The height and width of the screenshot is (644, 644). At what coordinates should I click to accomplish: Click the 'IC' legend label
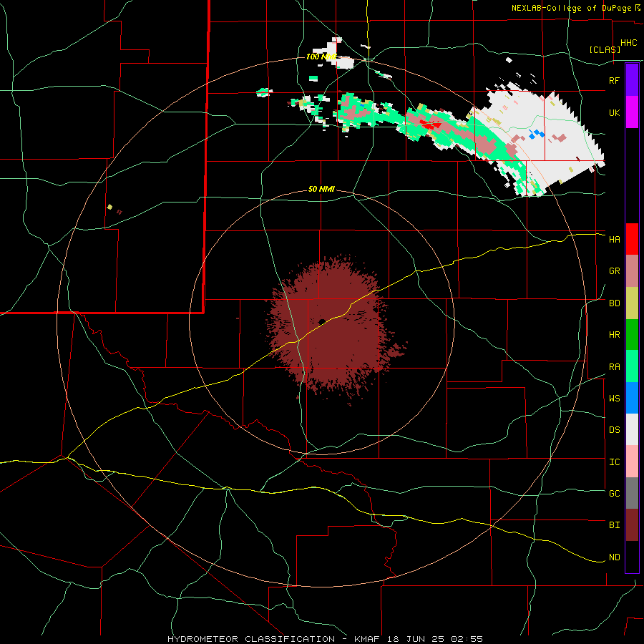click(615, 462)
